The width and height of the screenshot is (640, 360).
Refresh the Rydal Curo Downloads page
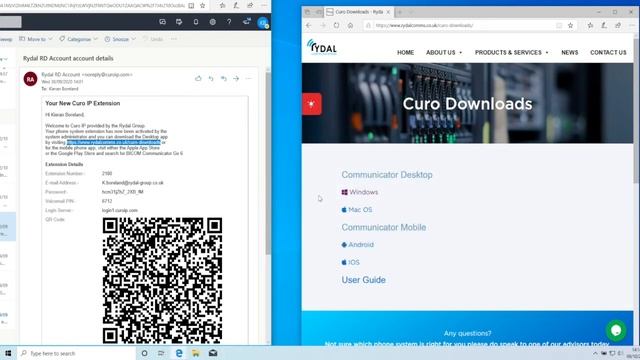pos(336,25)
